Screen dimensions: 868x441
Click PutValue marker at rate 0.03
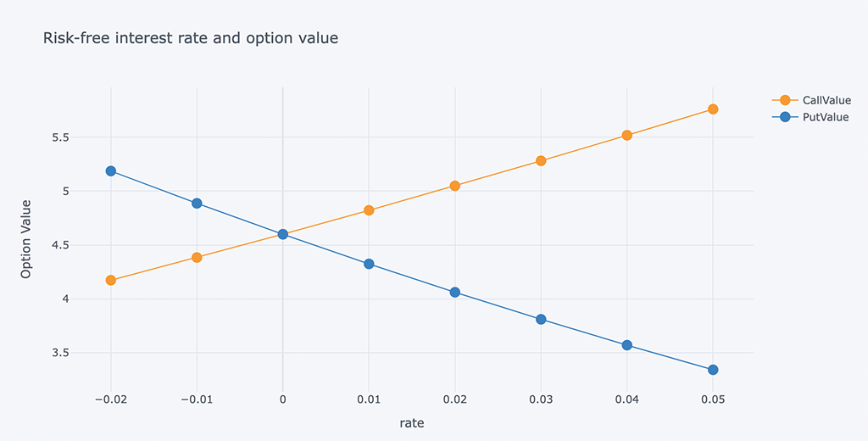pyautogui.click(x=541, y=320)
